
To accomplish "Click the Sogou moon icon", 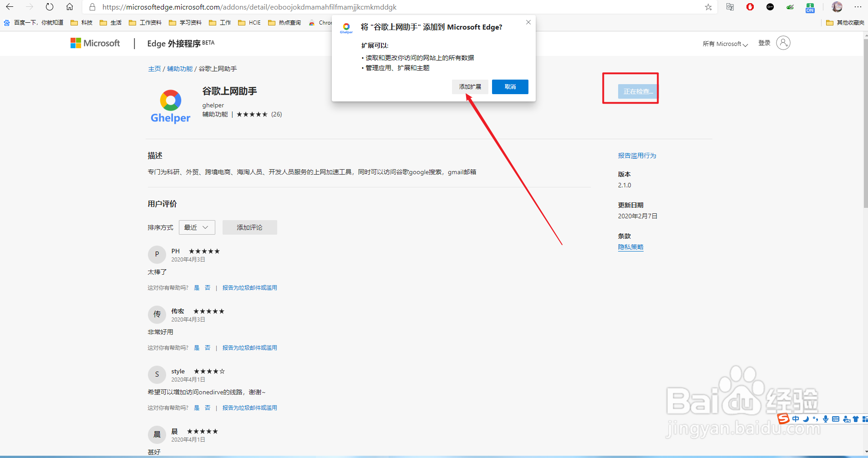I will click(806, 419).
